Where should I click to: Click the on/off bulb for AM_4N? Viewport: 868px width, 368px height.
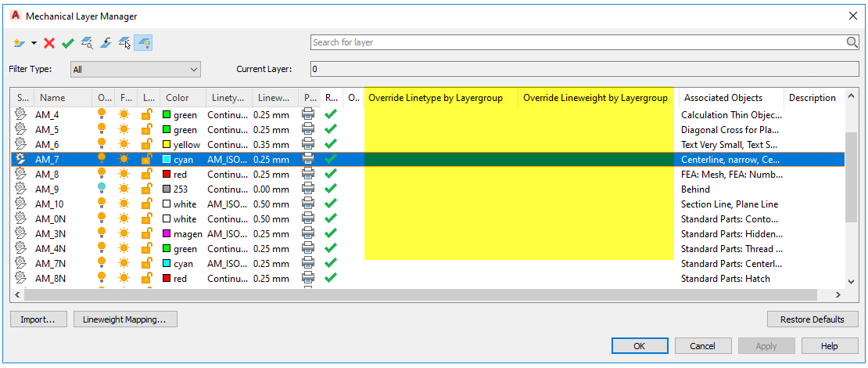click(102, 248)
